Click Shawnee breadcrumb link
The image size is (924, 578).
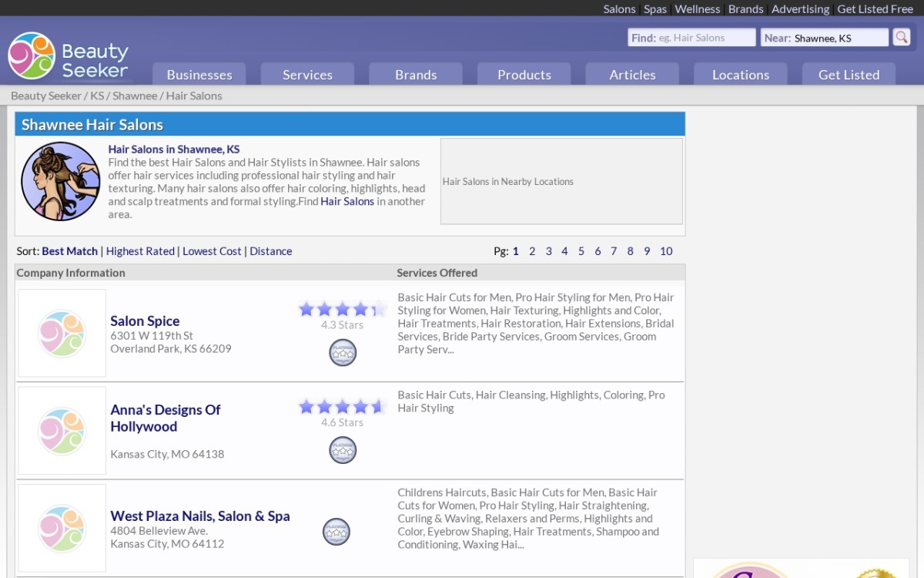click(135, 96)
